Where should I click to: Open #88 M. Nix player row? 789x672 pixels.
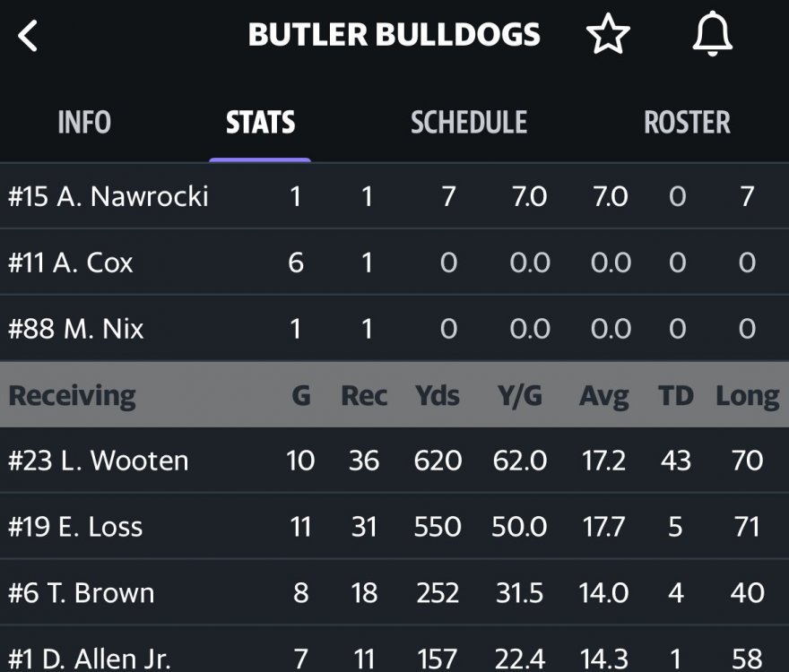click(x=76, y=329)
